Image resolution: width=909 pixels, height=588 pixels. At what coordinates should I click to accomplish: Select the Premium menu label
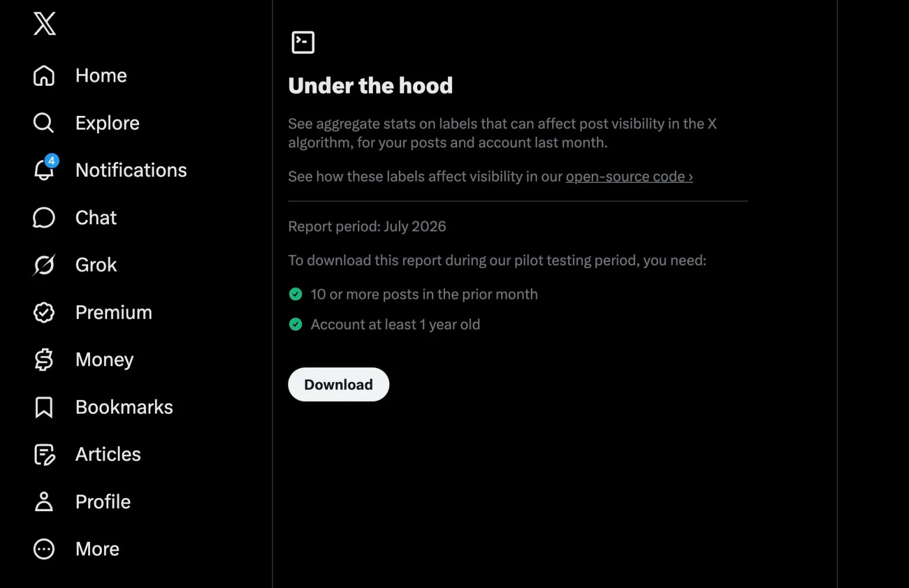tap(114, 312)
